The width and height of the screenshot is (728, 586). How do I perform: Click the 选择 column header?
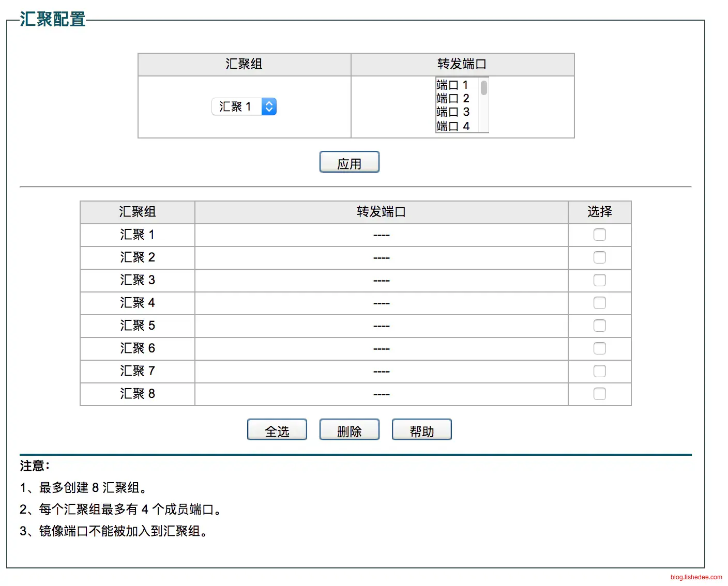(x=599, y=212)
